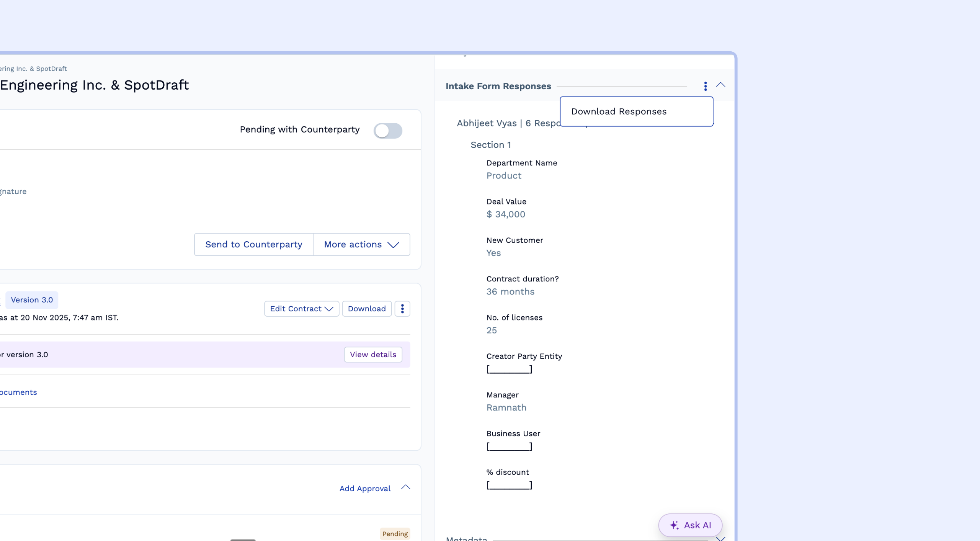The width and height of the screenshot is (980, 541).
Task: Download the contract version
Action: [366, 309]
